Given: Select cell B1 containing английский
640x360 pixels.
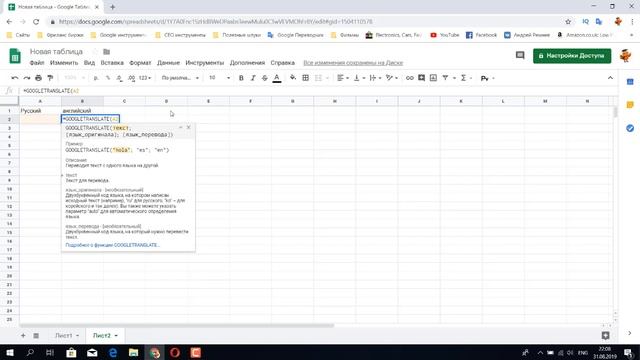Looking at the screenshot, I should (82, 111).
